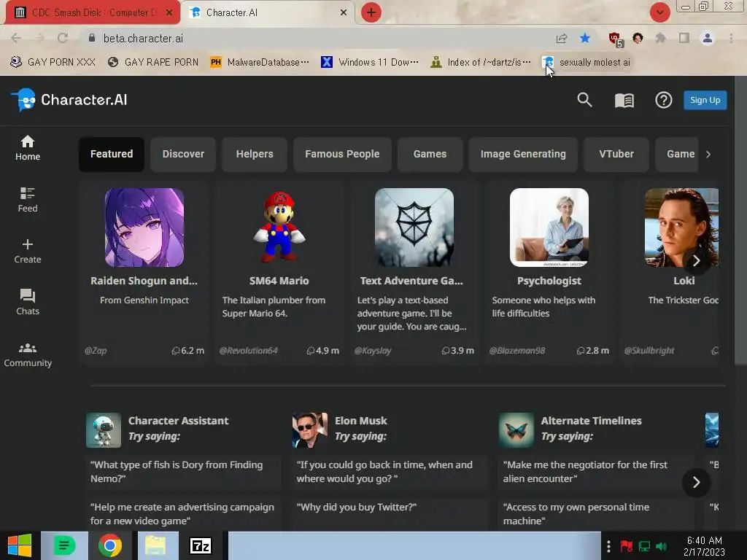This screenshot has width=747, height=560.
Task: Open the 7z app on the taskbar
Action: (200, 545)
